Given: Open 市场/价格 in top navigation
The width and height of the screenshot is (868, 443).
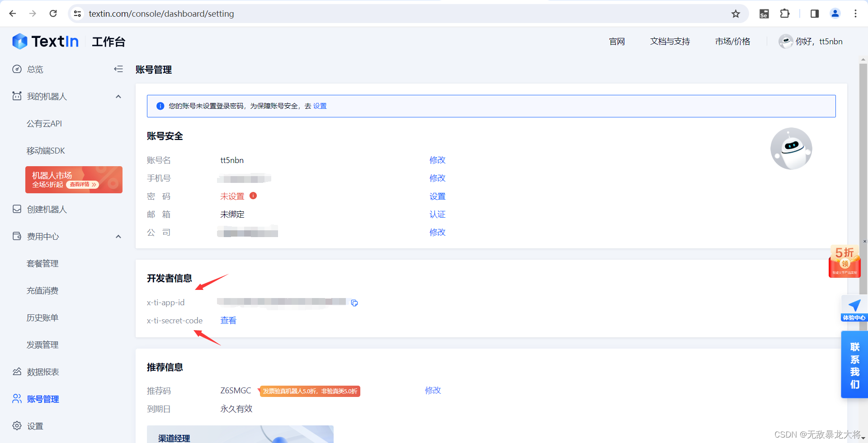Looking at the screenshot, I should point(732,42).
